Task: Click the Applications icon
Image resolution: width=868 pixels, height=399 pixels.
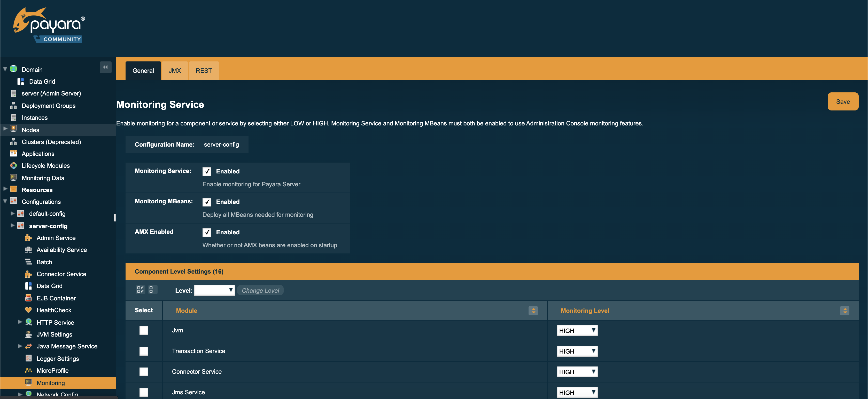Action: [13, 153]
